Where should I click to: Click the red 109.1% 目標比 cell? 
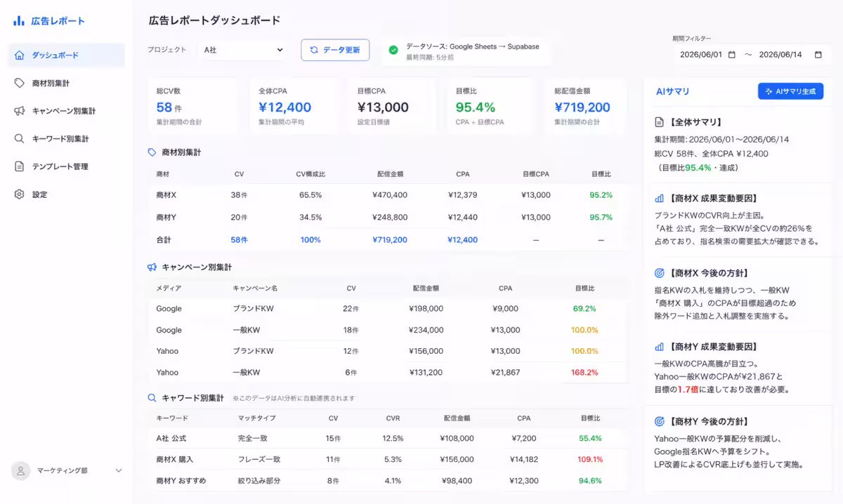pyautogui.click(x=590, y=460)
